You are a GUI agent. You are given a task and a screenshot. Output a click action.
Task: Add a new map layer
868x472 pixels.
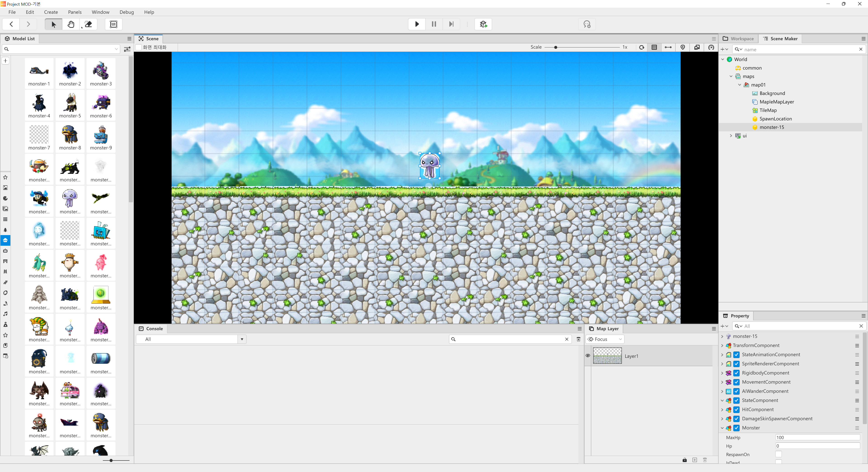coord(695,460)
